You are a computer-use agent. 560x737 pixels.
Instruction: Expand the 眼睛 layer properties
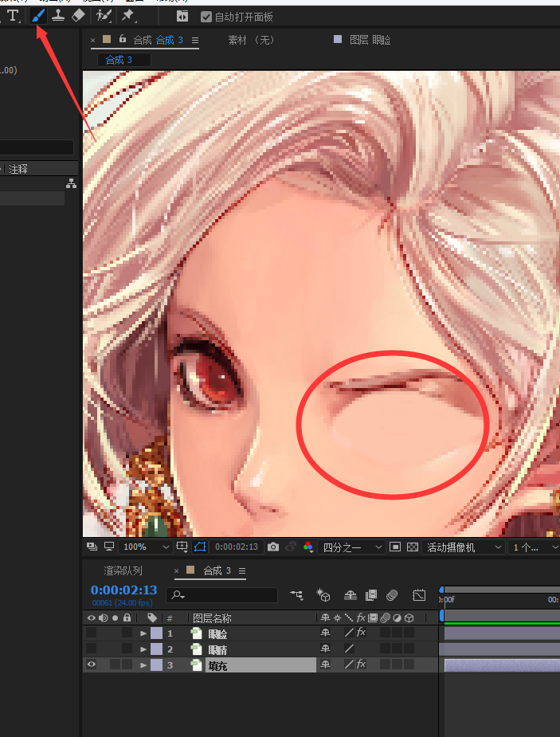tap(143, 649)
